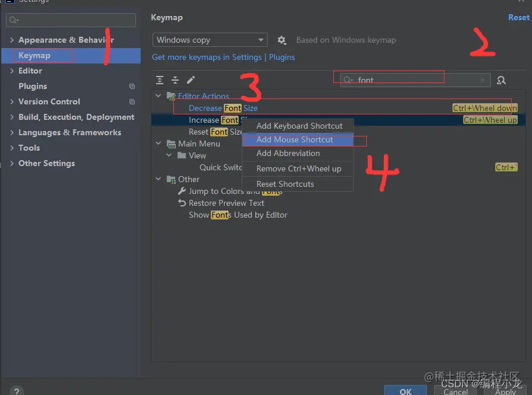Choose Remove Ctrl+Wheel up menu entry

click(298, 168)
